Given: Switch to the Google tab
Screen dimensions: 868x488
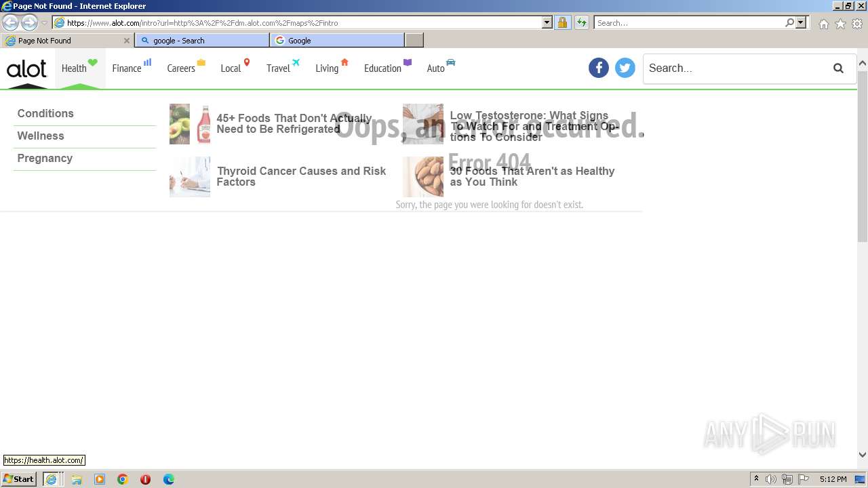Looking at the screenshot, I should point(337,41).
